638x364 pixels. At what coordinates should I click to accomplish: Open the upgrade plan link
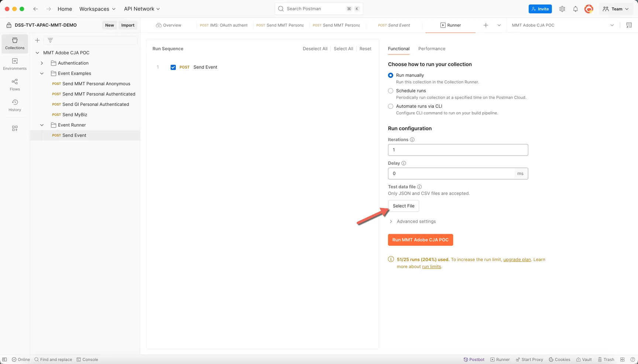click(x=517, y=260)
